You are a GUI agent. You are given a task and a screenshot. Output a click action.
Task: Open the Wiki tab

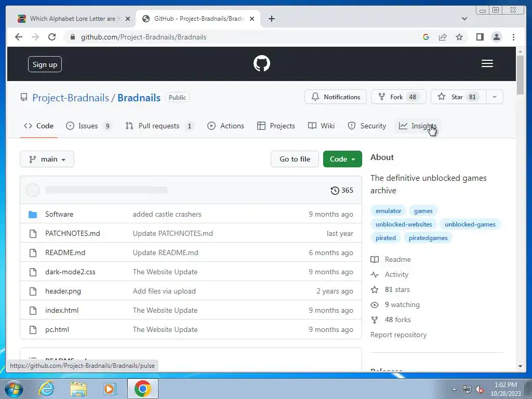tap(321, 126)
